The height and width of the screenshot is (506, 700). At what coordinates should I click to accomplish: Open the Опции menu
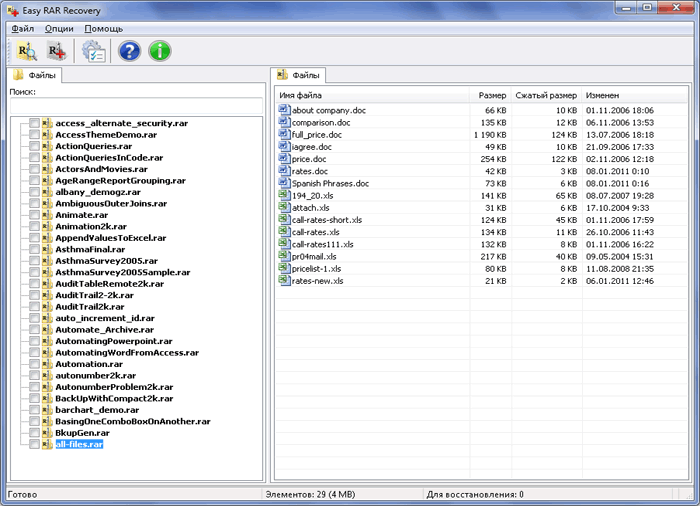(59, 29)
